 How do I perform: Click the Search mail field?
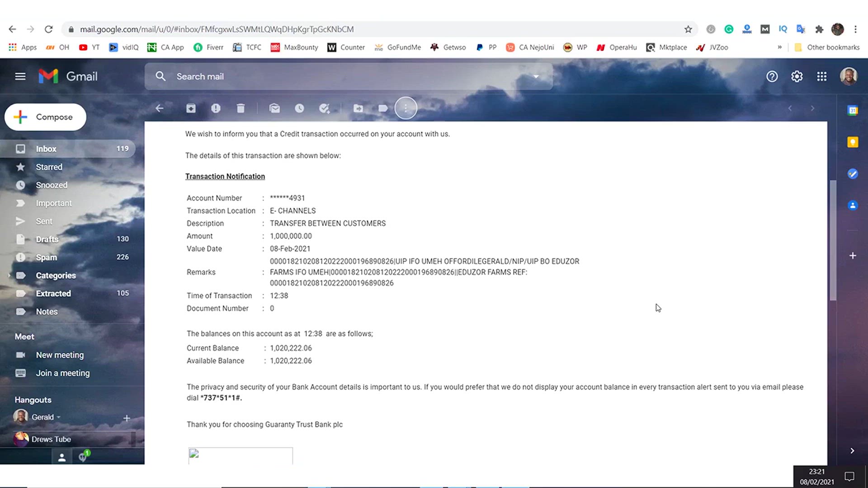348,76
